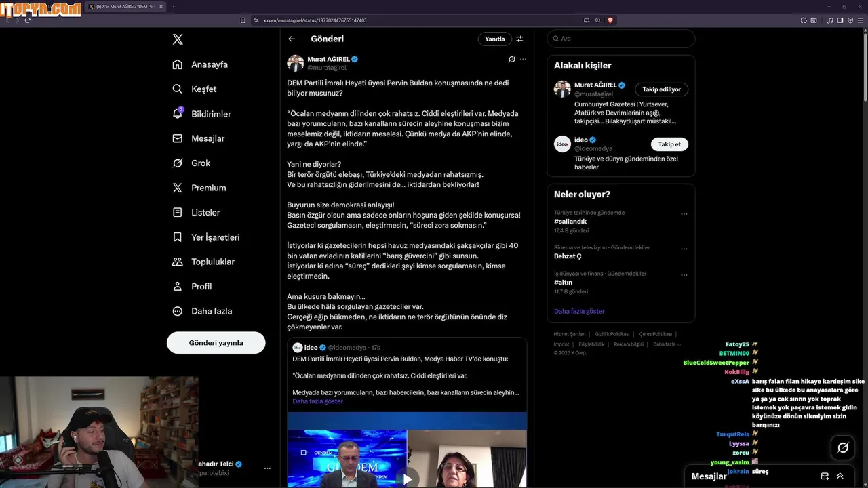Click the floating Grok button
This screenshot has height=488, width=868.
click(x=843, y=447)
